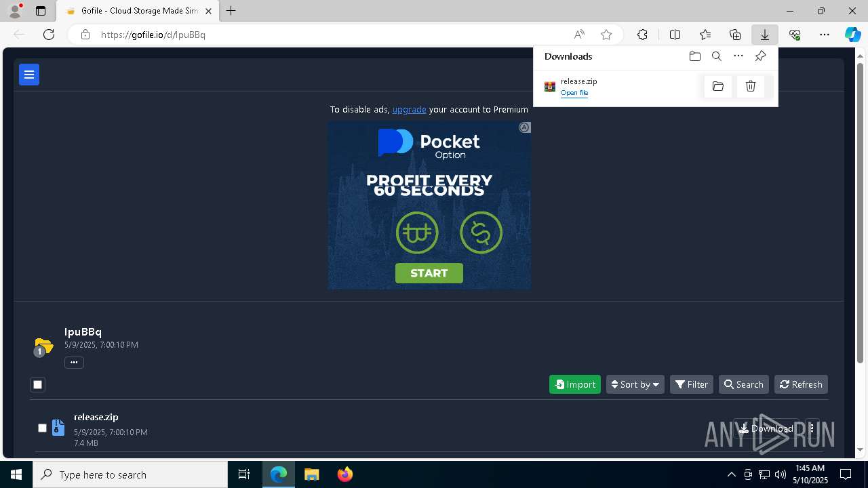
Task: Click the taskbar search box
Action: [x=130, y=474]
